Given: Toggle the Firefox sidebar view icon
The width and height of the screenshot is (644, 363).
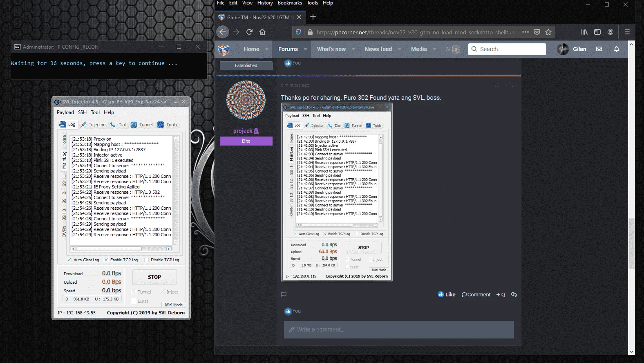Looking at the screenshot, I should [x=597, y=32].
